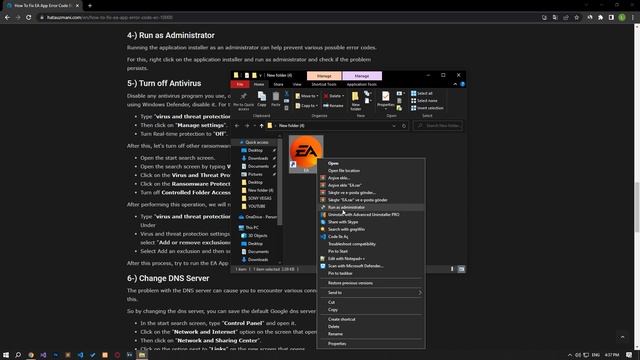This screenshot has height=360, width=640.
Task: Open browser extensions puzzle icon
Action: [x=600, y=18]
